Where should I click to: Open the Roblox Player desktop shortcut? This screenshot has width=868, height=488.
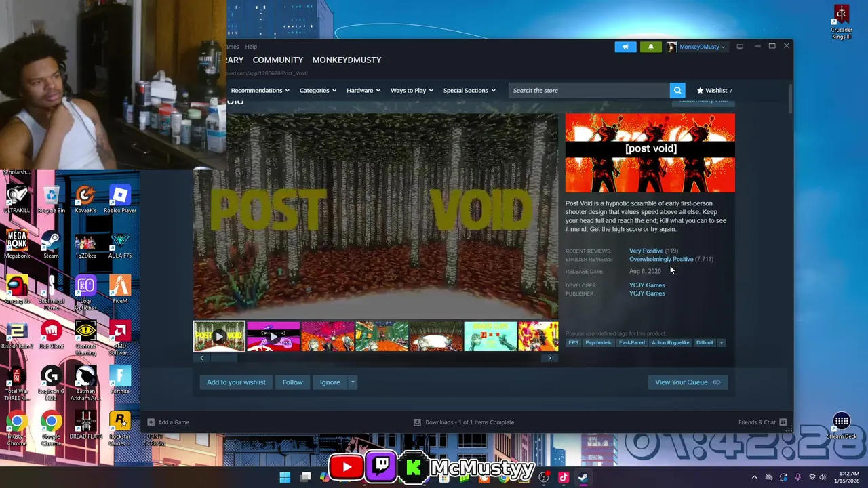(x=120, y=200)
